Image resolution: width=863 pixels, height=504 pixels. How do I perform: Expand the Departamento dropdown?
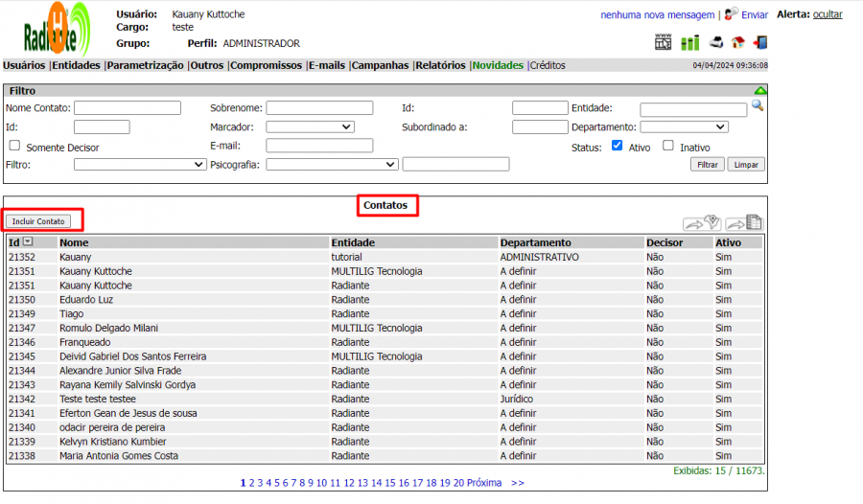pos(684,126)
